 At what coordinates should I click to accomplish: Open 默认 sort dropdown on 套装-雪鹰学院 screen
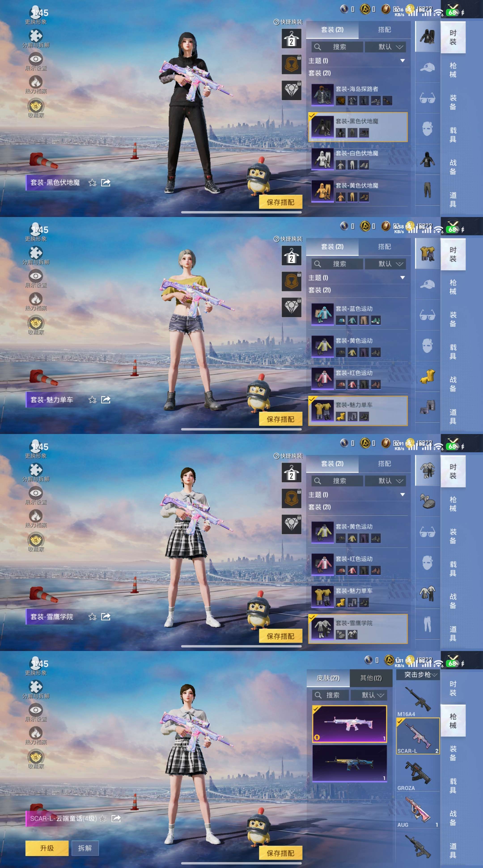tap(385, 481)
